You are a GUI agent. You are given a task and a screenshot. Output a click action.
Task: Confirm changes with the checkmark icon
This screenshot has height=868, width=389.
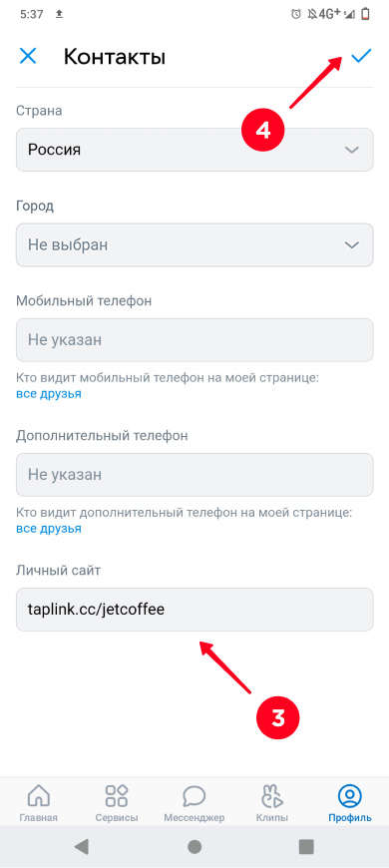[361, 55]
